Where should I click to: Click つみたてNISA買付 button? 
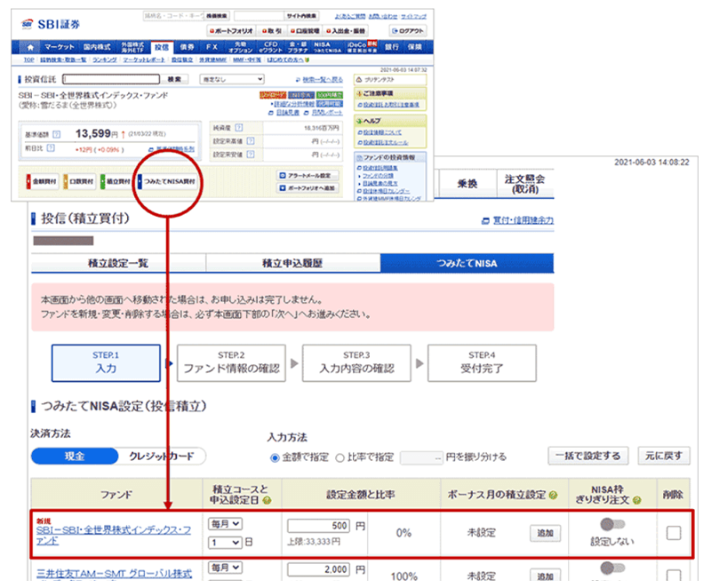167,181
